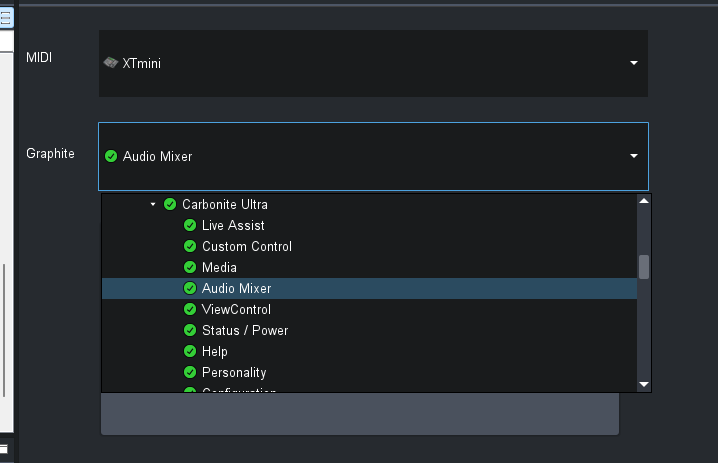The width and height of the screenshot is (718, 463).
Task: Open the MIDI XTmini dropdown arrow
Action: [x=634, y=63]
